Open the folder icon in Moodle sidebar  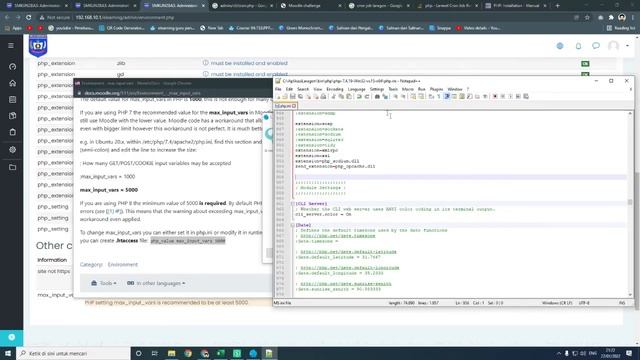click(12, 167)
